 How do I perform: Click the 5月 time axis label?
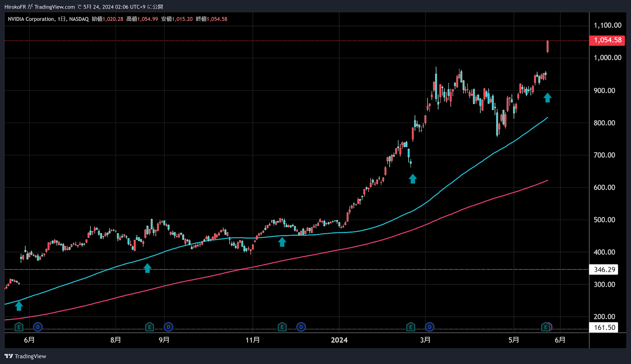[x=513, y=340]
